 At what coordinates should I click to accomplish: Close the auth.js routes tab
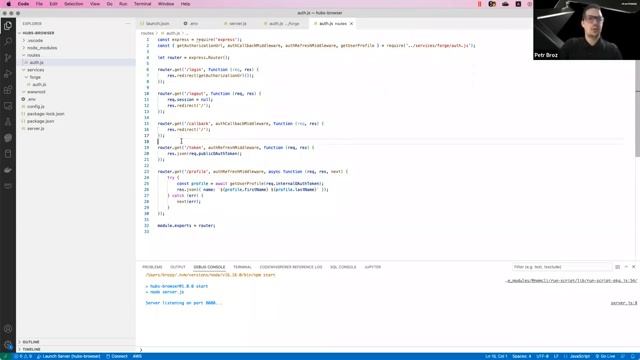[351, 24]
